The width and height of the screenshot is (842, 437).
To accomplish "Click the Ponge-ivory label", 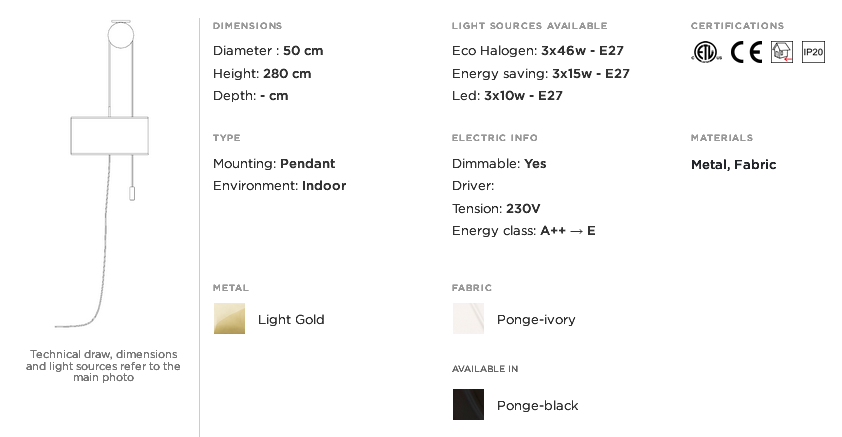I will (x=536, y=319).
